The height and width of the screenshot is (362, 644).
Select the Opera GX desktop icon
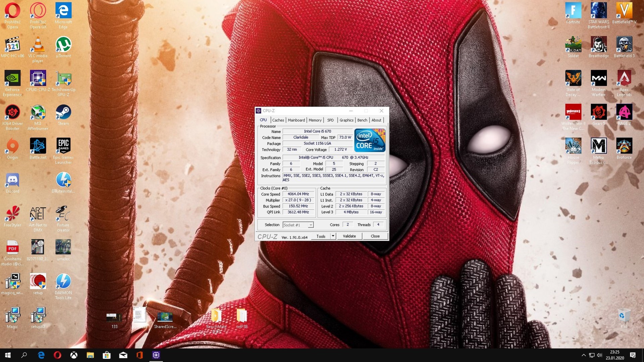[x=38, y=16]
